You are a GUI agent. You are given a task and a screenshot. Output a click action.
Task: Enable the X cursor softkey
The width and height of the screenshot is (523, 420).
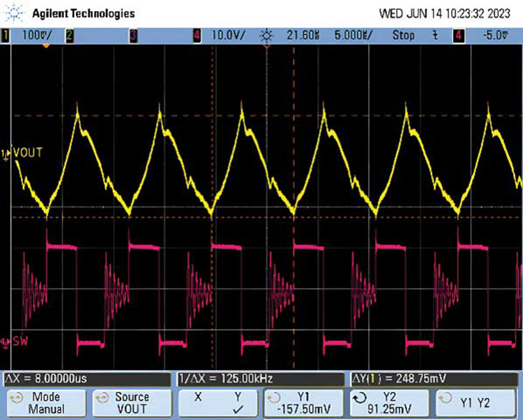(198, 403)
